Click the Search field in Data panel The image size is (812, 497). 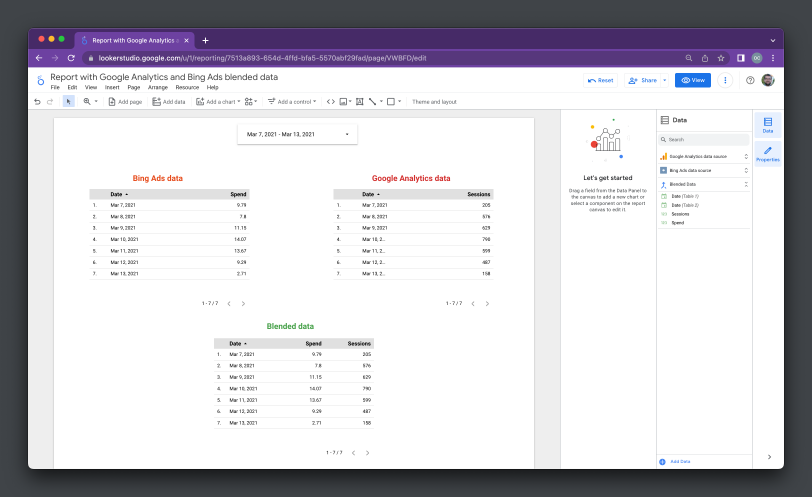tap(704, 140)
